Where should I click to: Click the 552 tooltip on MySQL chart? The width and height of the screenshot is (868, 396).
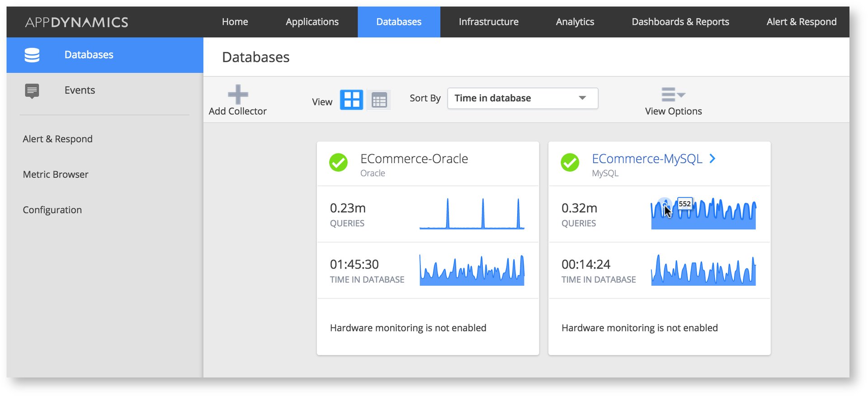tap(684, 204)
